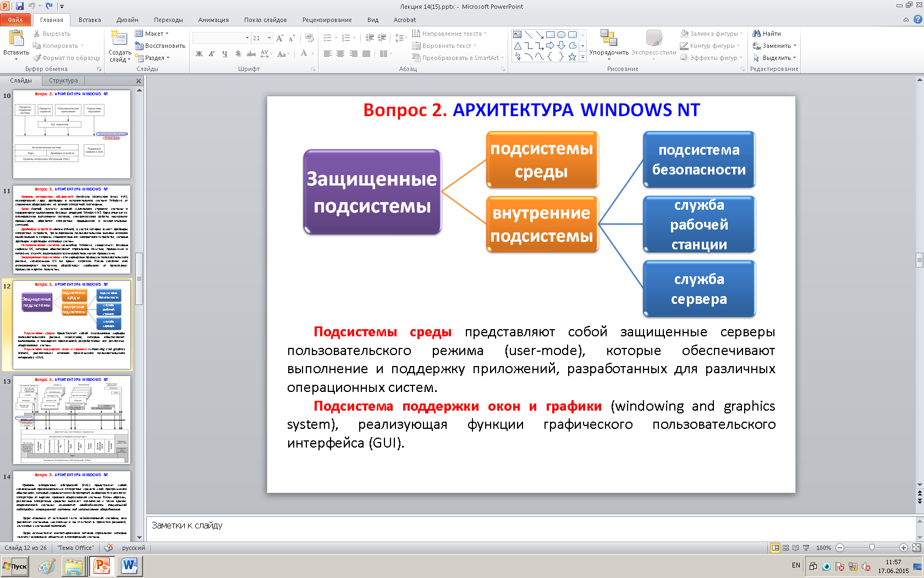Viewport: 924px width, 578px height.
Task: Switch to Design (Дизайн) tab
Action: (x=128, y=20)
